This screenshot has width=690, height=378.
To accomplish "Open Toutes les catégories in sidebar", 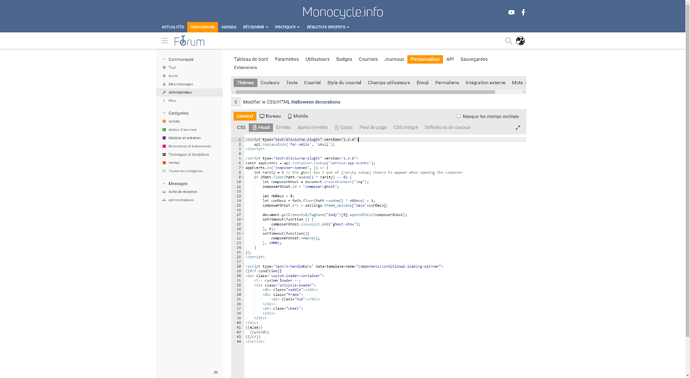I will [185, 171].
